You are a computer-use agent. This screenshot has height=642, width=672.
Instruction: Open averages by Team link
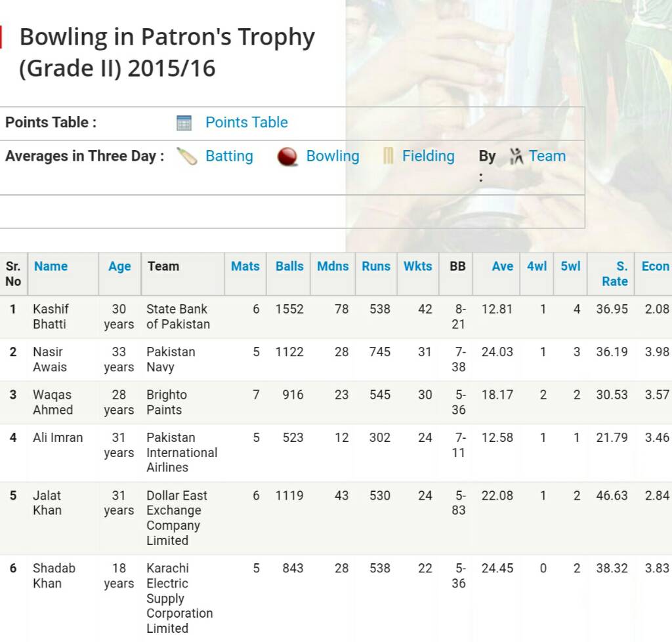(x=547, y=156)
